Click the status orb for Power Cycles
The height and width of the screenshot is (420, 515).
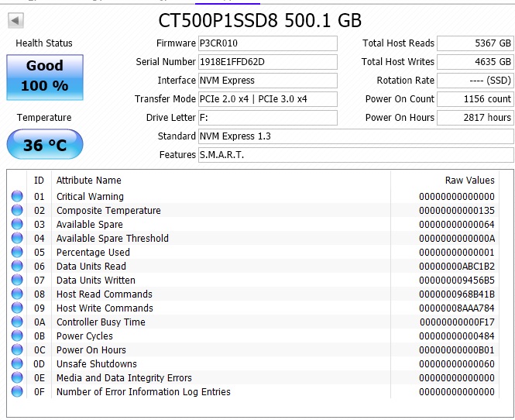tap(17, 336)
